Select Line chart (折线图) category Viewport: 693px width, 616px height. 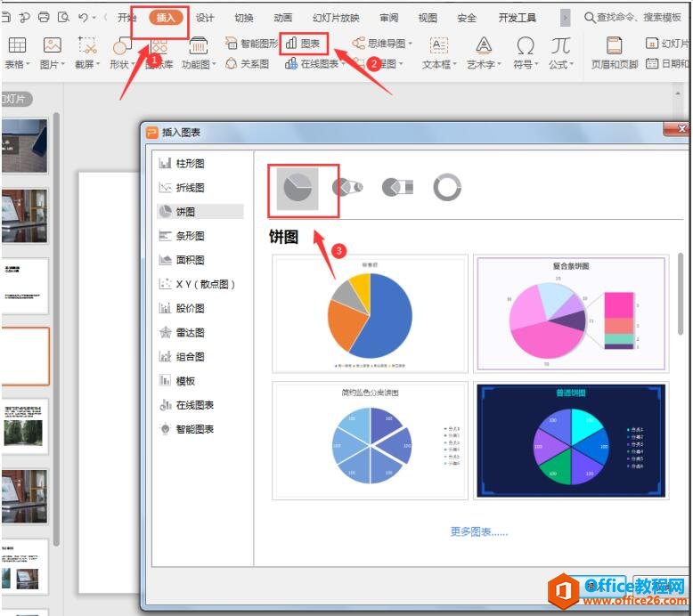point(200,188)
